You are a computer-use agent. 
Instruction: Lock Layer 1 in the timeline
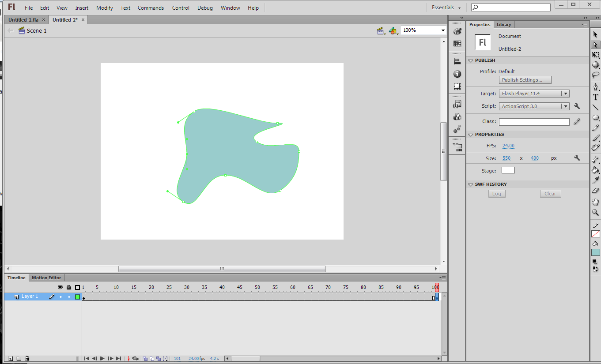coord(68,296)
